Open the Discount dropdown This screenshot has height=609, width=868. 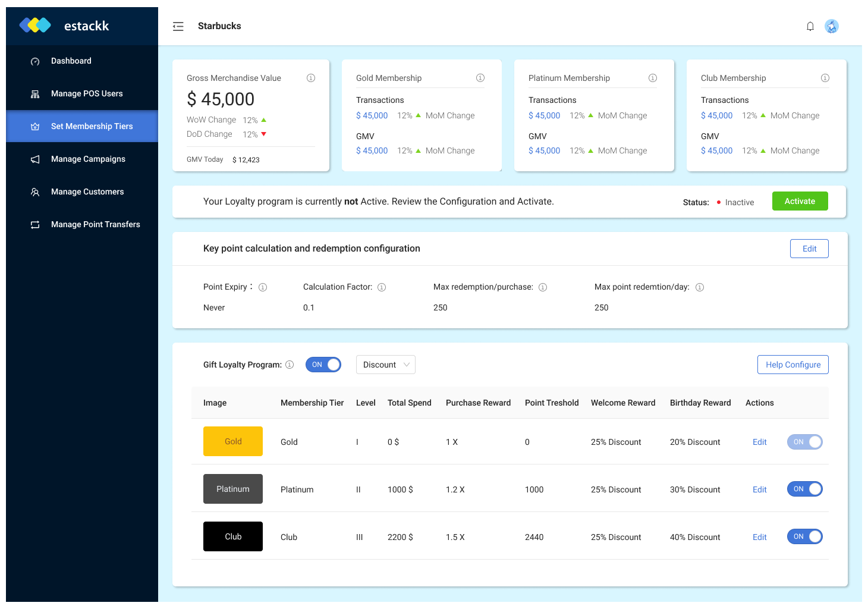point(385,365)
